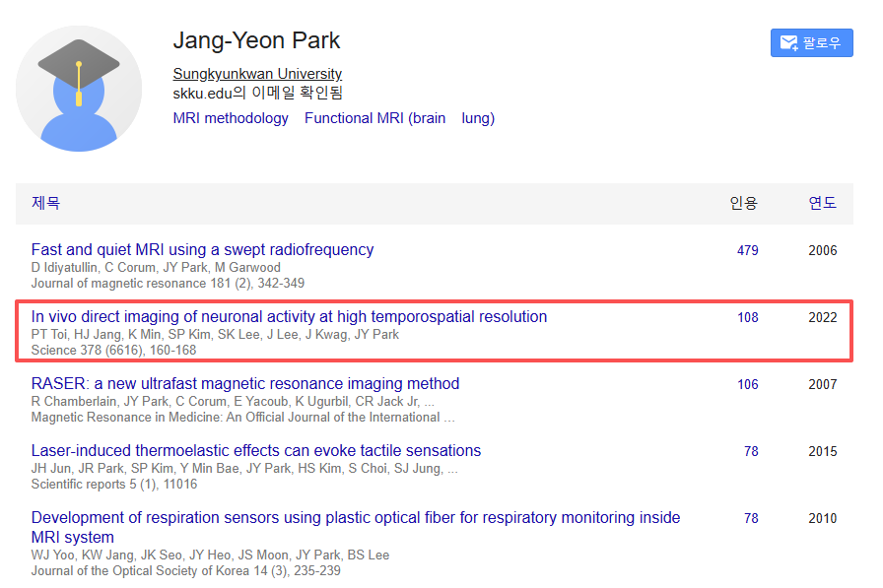Viewport: 883px width, 588px height.
Task: Select the Functional MRI (brain interest tag
Action: pos(374,118)
